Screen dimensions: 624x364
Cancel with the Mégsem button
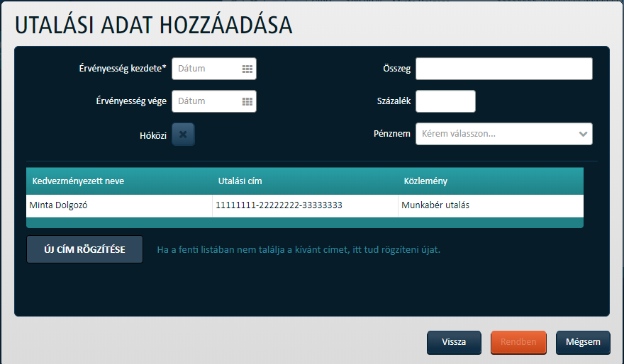coord(583,342)
